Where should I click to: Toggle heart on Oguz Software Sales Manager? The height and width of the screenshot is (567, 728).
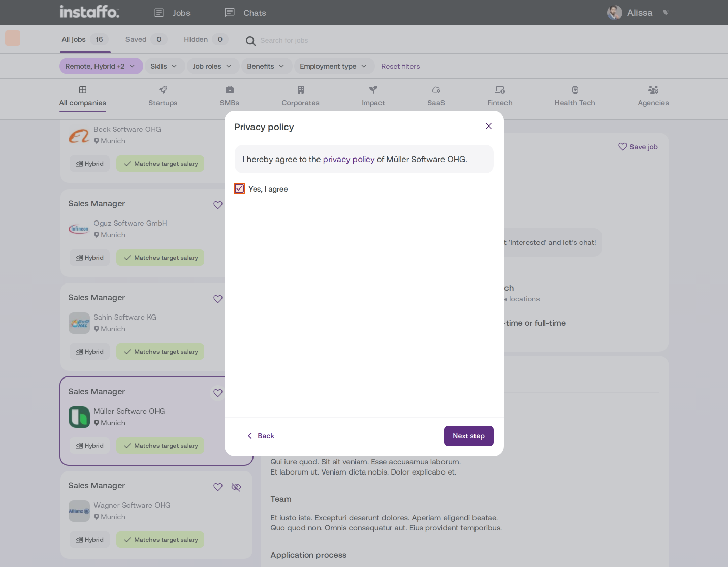point(218,205)
